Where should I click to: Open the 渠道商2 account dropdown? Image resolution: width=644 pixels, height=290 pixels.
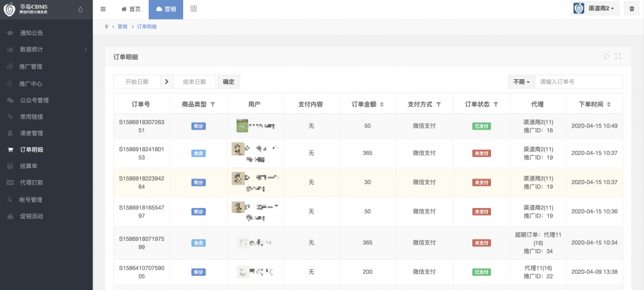pyautogui.click(x=595, y=9)
